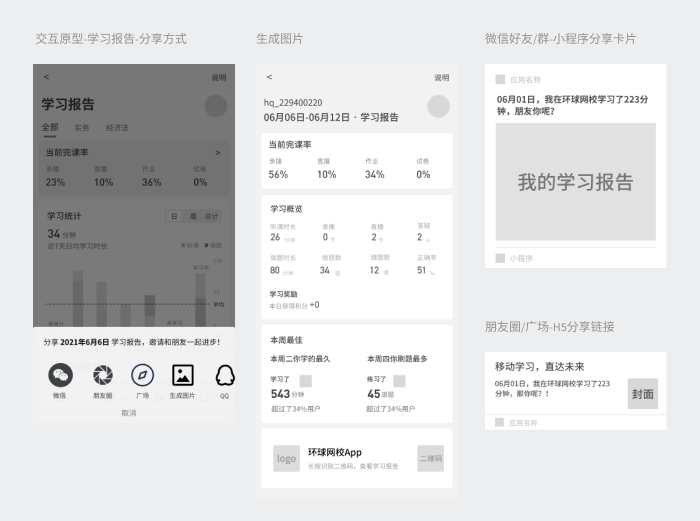Tap the avatar next to hq_229400220
The width and height of the screenshot is (700, 521).
pos(438,106)
